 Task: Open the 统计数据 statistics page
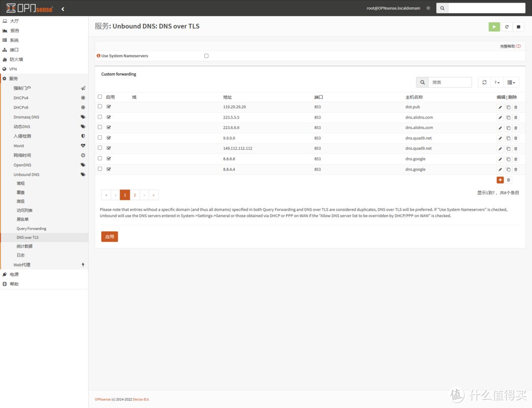(x=25, y=247)
